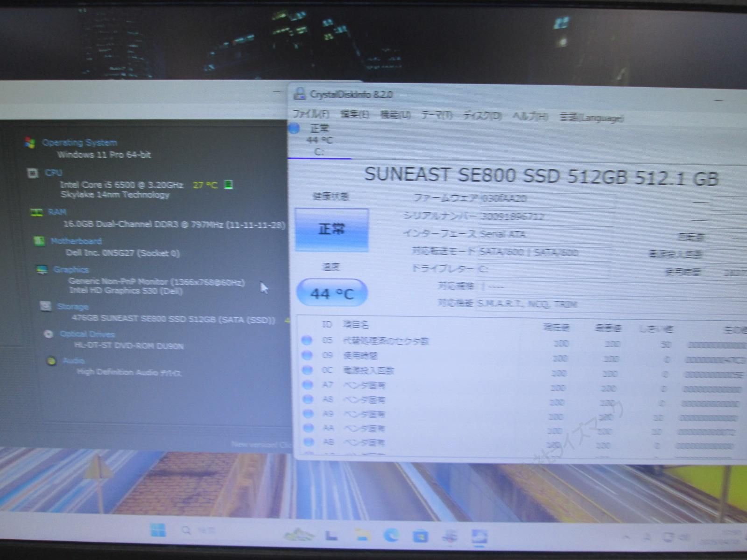Screen dimensions: 747x560
Task: Click the blue status circle of SMART row 05
Action: pos(307,340)
